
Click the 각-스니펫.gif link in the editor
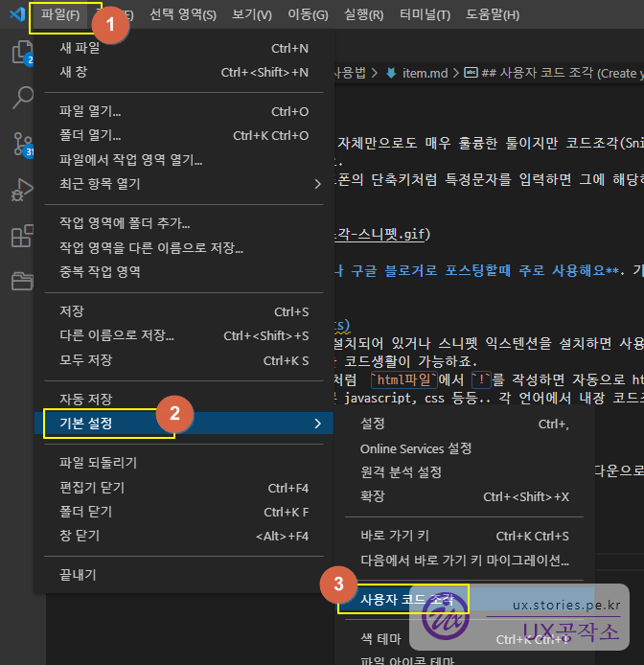pyautogui.click(x=379, y=234)
